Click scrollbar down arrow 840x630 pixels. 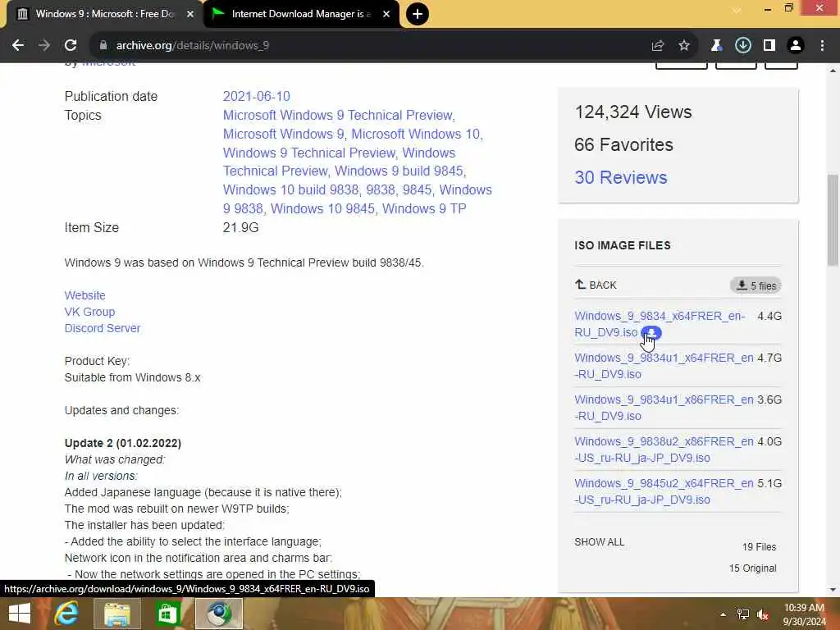coord(833,590)
